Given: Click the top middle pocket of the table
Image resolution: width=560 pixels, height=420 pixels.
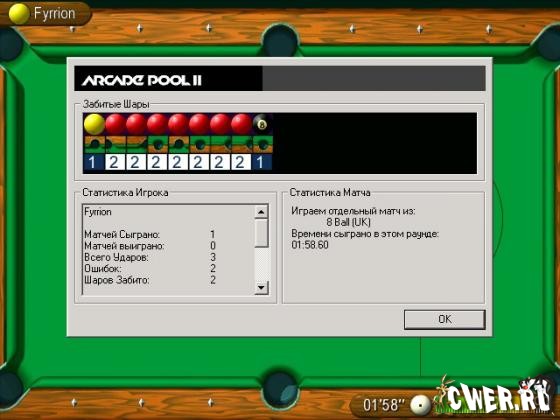Looking at the screenshot, I should pyautogui.click(x=280, y=40).
